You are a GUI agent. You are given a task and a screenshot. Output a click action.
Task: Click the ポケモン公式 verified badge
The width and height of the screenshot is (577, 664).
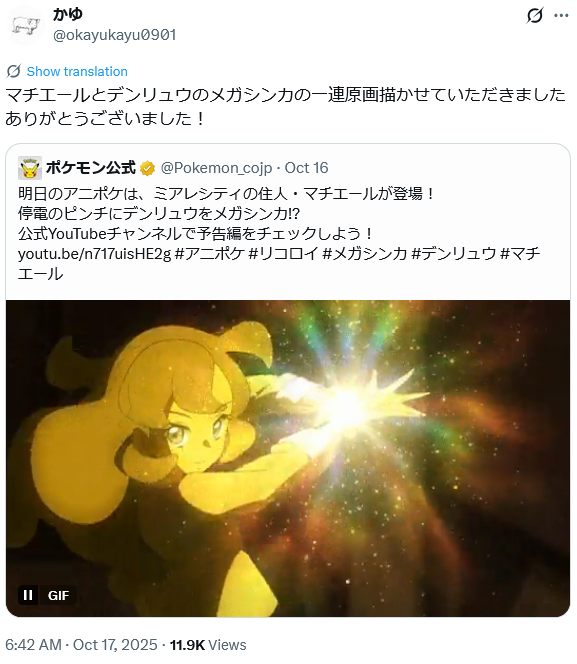(x=147, y=168)
